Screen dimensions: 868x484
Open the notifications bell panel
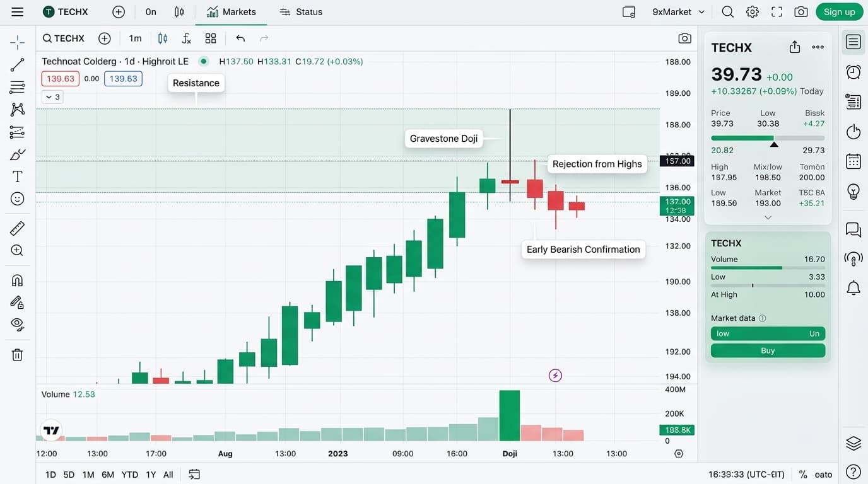point(853,288)
